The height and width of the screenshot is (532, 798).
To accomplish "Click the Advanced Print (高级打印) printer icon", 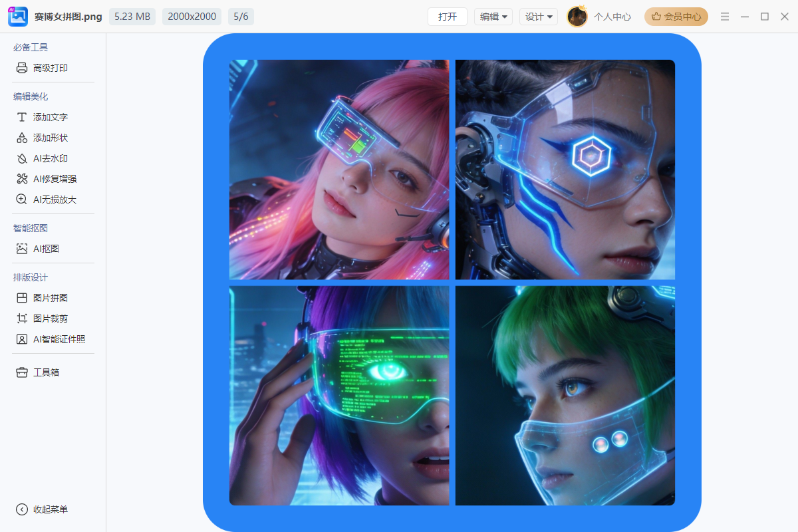I will 22,68.
